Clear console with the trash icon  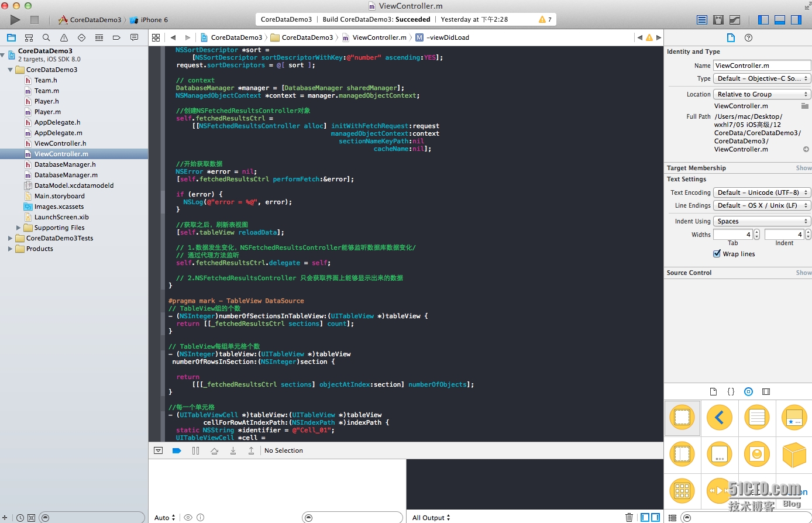(x=629, y=517)
